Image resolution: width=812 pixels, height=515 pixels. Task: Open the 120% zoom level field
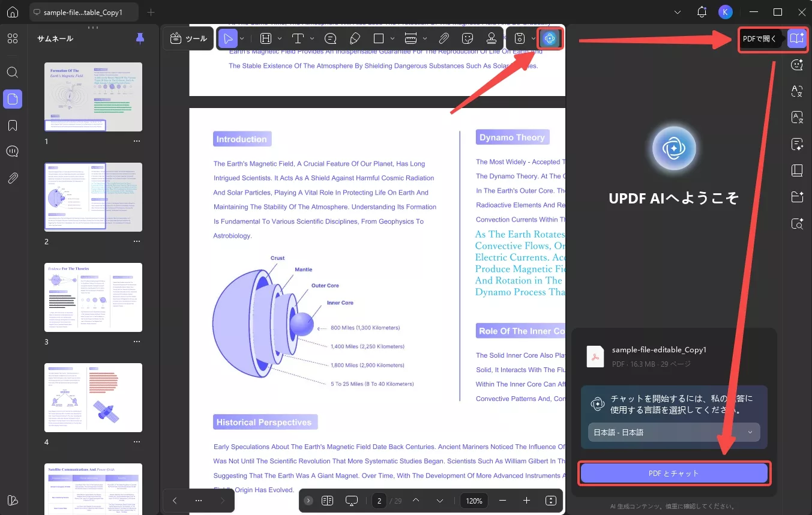tap(474, 501)
